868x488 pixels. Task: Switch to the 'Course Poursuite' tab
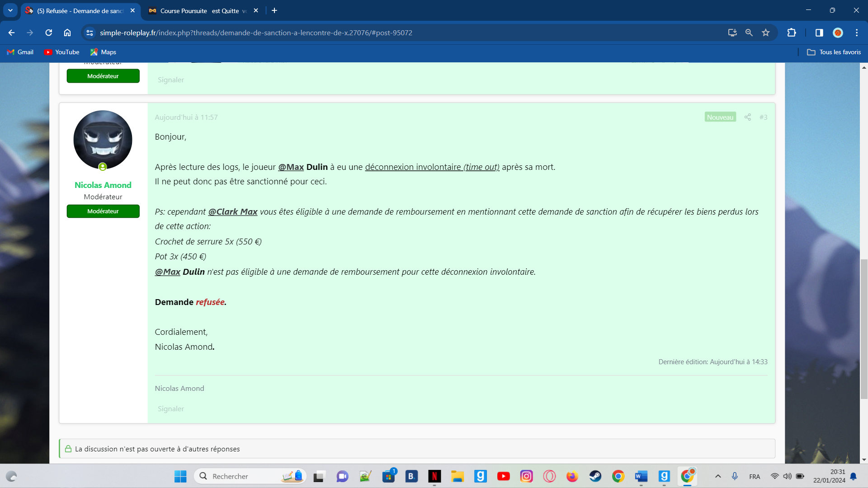tap(203, 11)
